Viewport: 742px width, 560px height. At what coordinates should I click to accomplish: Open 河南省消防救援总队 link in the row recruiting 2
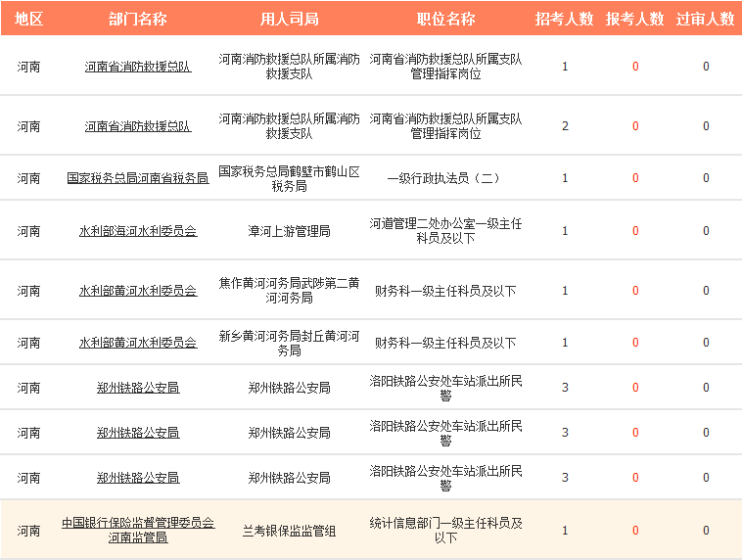click(138, 126)
